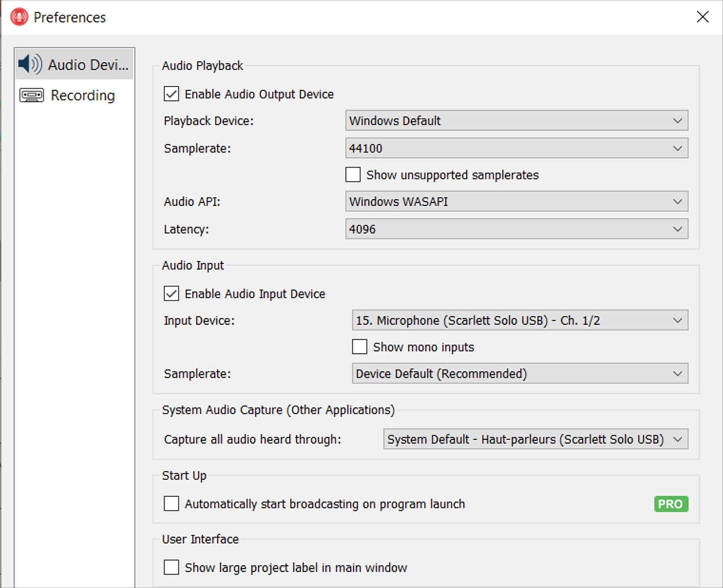This screenshot has height=588, width=723.
Task: Click the speaker icon for Audio Devices
Action: coord(30,64)
